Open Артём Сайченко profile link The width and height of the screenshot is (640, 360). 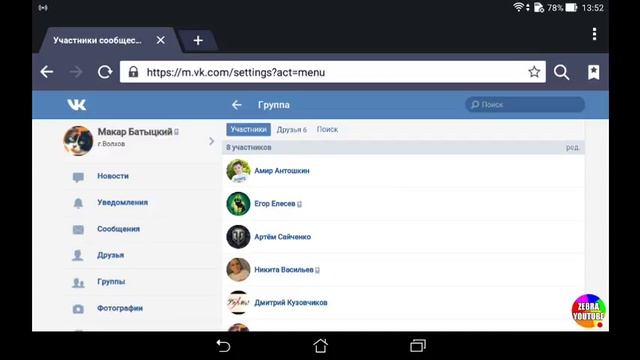click(282, 237)
